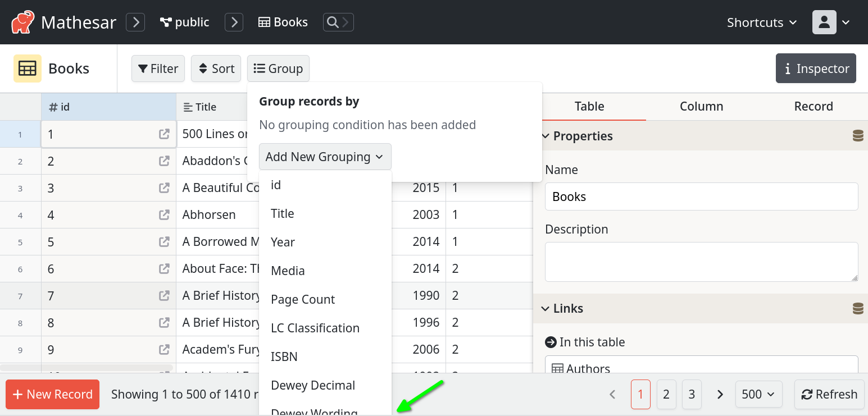Click the yellow table grid icon beside Books
The height and width of the screenshot is (416, 868).
point(27,68)
